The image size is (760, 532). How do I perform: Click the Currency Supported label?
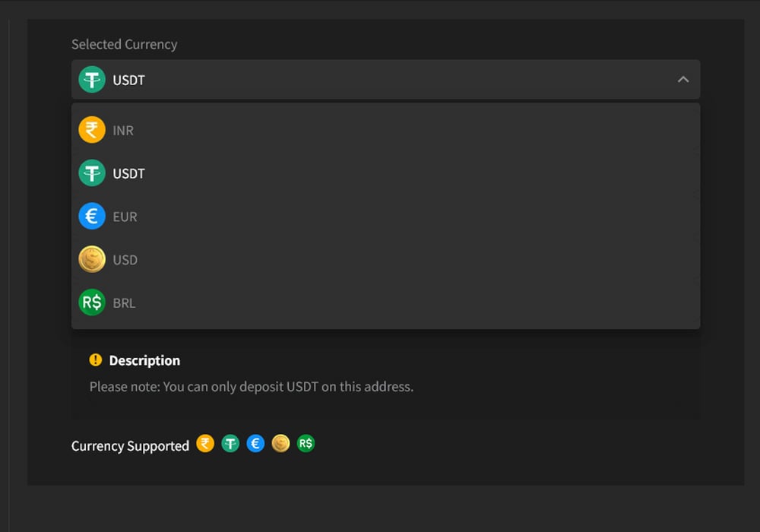[x=129, y=445]
